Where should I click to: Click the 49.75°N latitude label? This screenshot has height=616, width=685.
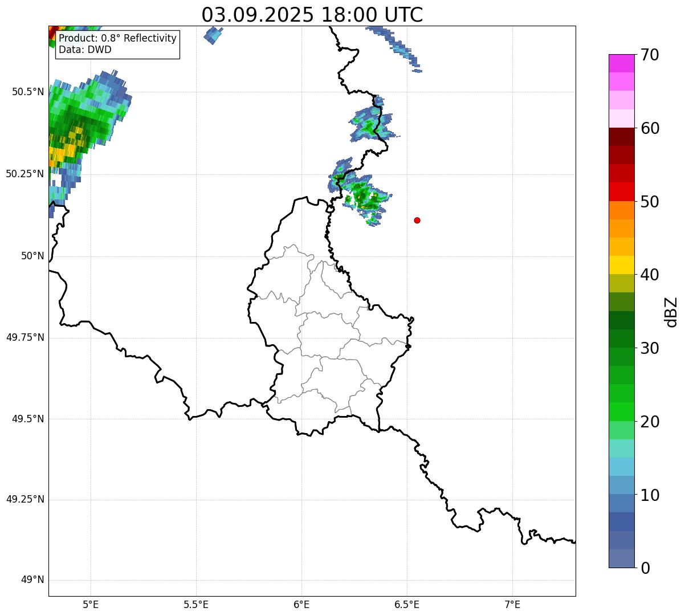(x=25, y=337)
